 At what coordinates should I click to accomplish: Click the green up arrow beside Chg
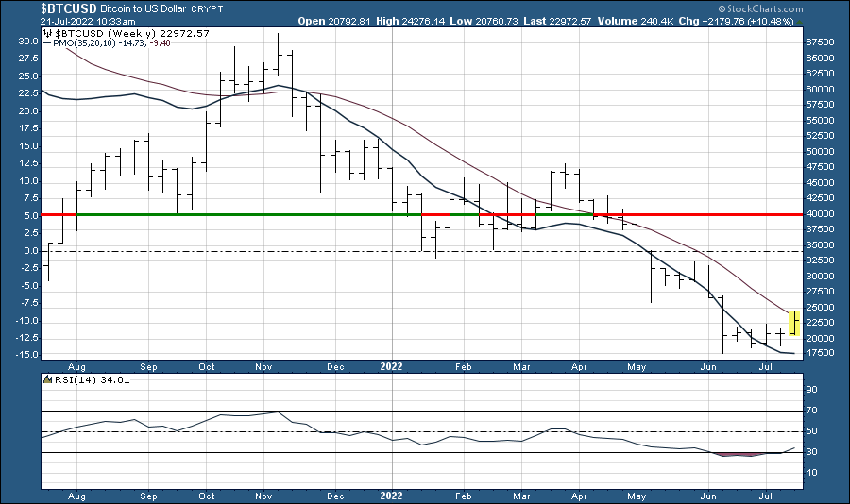(800, 20)
